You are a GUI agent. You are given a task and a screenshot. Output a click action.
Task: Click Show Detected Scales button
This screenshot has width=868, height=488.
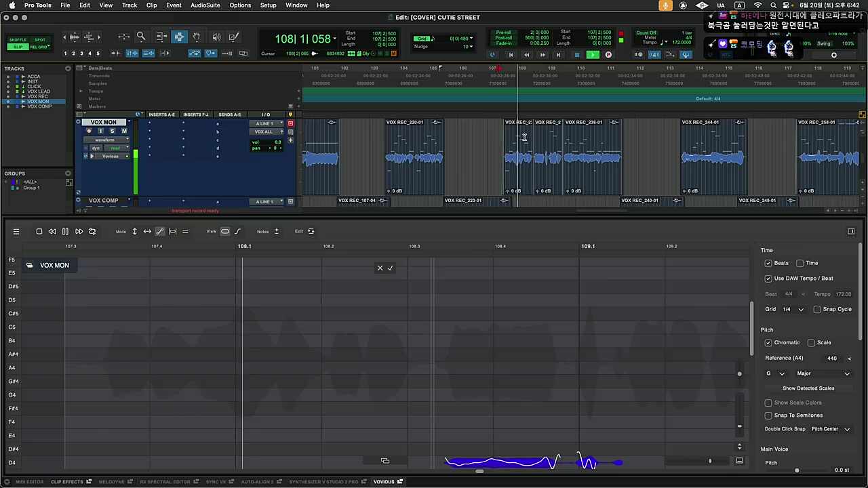point(808,388)
